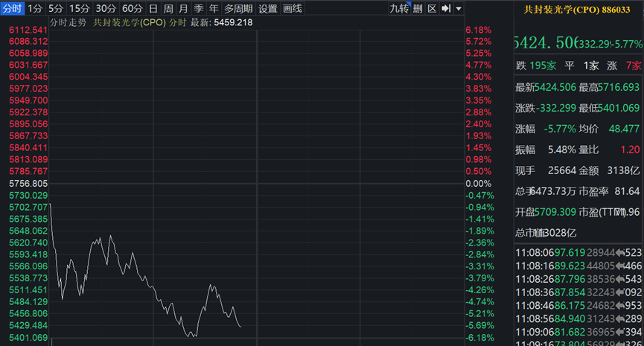The height and width of the screenshot is (346, 644).
Task: Open the 设置 settings button
Action: (x=268, y=8)
